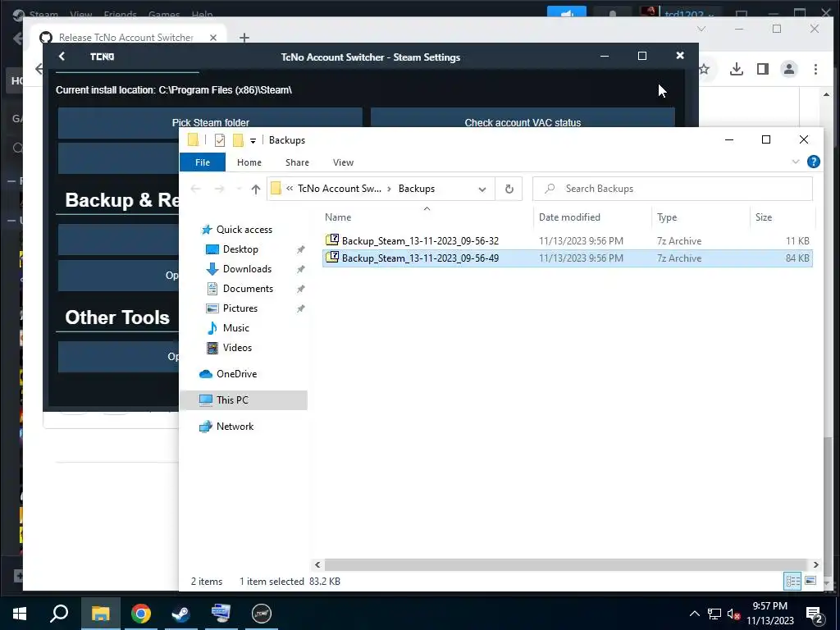Click the pin icon next to Desktop
This screenshot has height=630, width=840.
click(x=300, y=249)
